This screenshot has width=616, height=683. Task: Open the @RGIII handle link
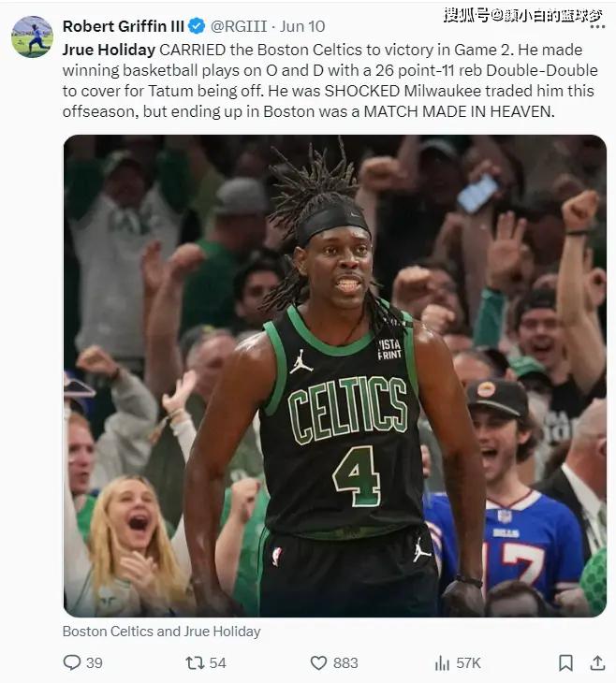pos(239,26)
